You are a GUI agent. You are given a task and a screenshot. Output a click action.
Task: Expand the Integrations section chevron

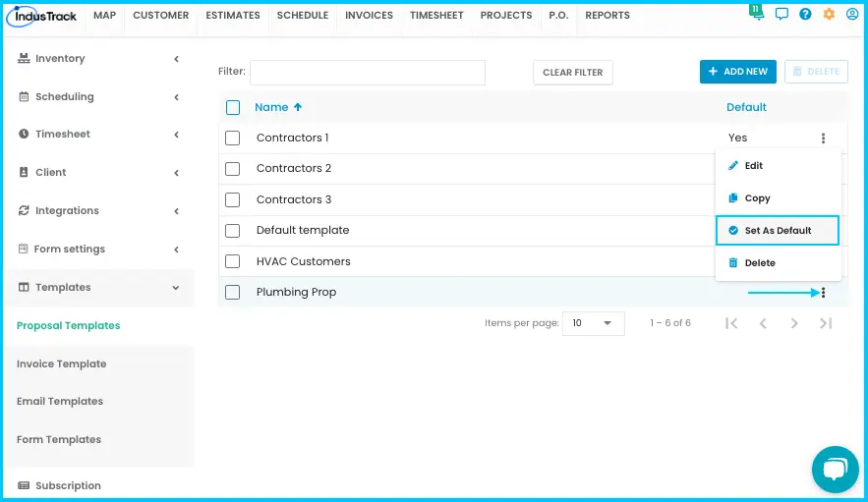coord(177,211)
